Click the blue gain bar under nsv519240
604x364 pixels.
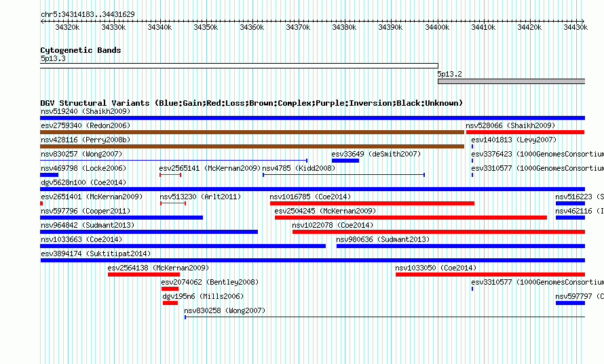(x=312, y=118)
